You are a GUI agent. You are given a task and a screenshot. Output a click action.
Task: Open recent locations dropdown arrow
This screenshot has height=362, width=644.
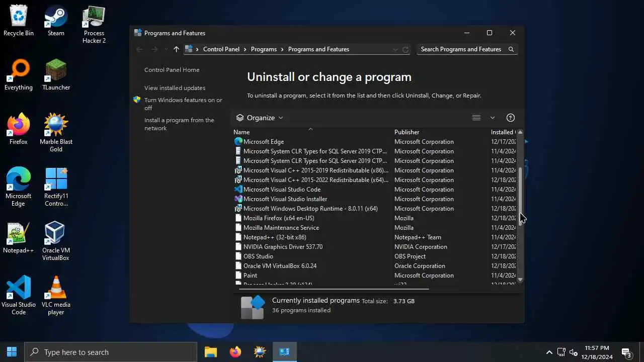(x=166, y=49)
